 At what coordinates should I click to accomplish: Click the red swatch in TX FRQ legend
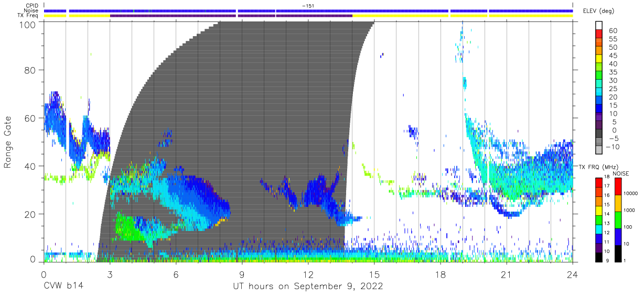(598, 182)
